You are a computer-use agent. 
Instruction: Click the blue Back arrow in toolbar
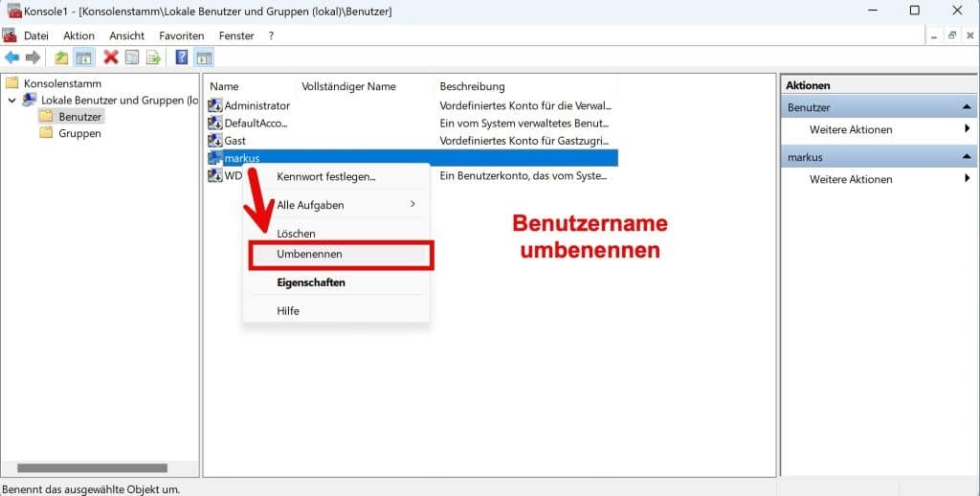(11, 57)
